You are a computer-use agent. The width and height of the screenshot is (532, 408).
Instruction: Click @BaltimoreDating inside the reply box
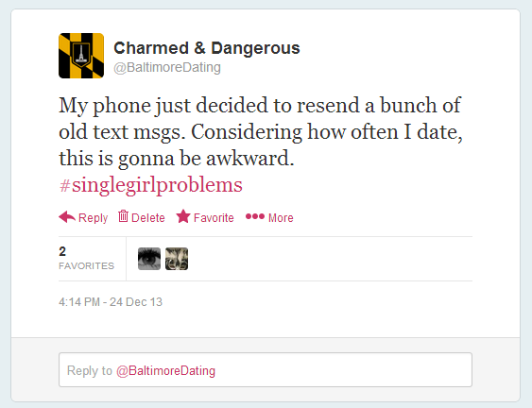click(x=165, y=370)
